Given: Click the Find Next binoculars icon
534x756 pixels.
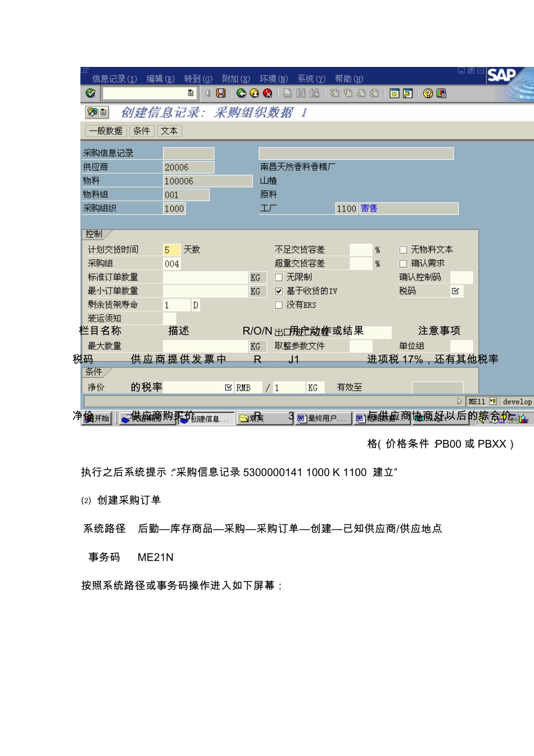Looking at the screenshot, I should pos(314,93).
